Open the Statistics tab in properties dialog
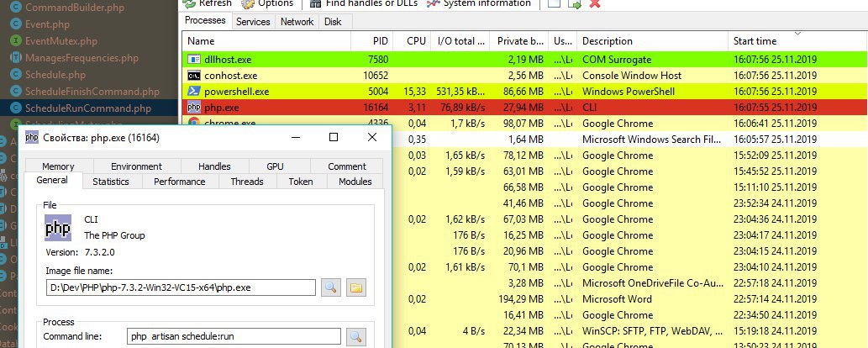 (111, 182)
